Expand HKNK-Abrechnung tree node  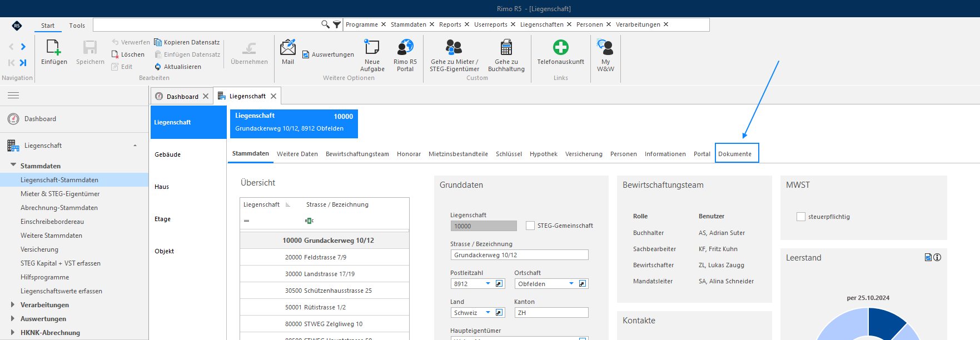tap(13, 332)
